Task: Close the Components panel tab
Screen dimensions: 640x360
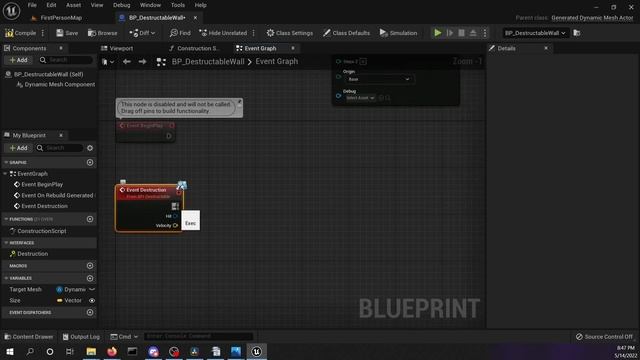Action: pyautogui.click(x=61, y=48)
